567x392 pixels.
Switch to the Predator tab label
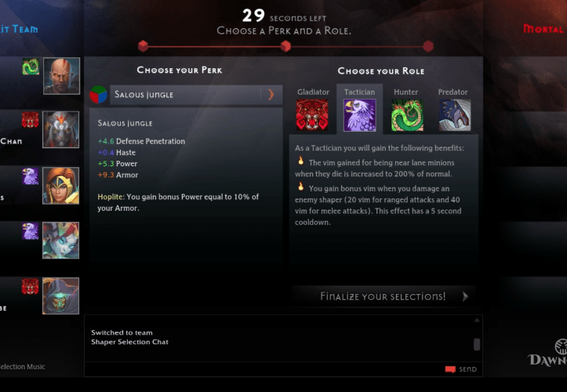453,92
